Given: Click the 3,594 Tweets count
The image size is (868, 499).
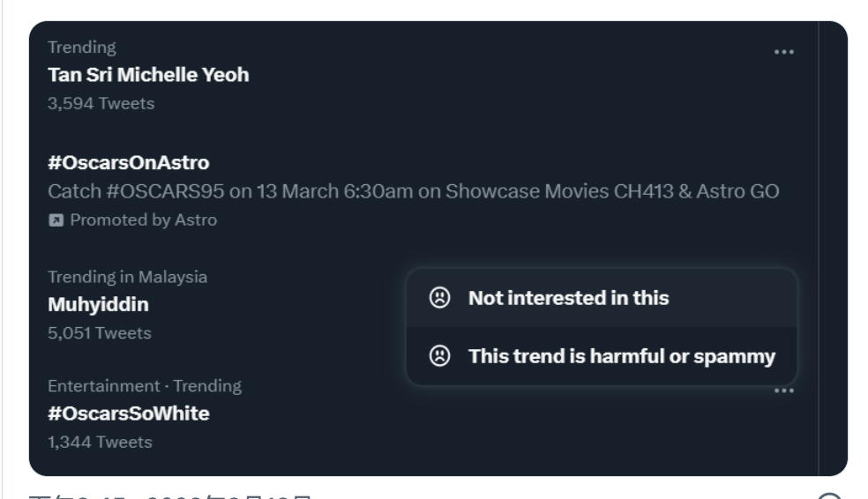Looking at the screenshot, I should 101,103.
